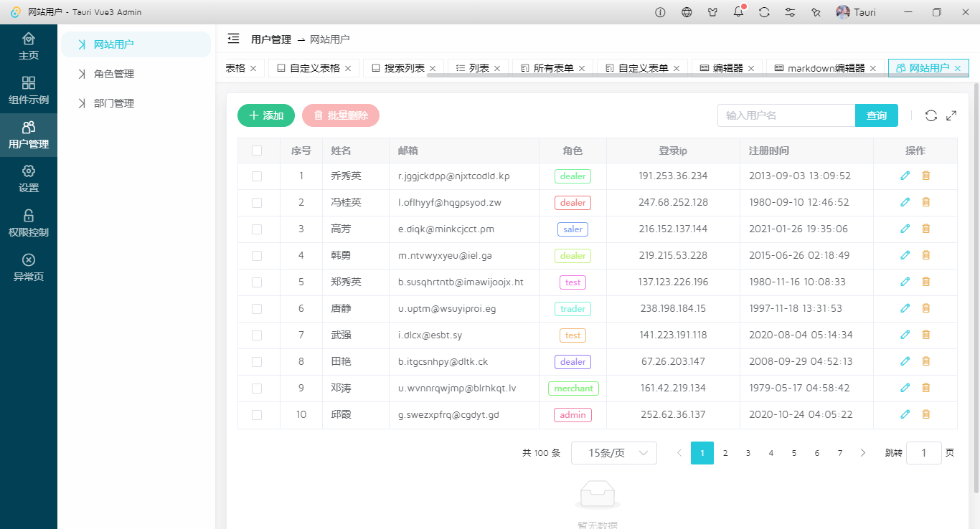980x529 pixels.
Task: Open 组件示例 in the sidebar
Action: click(x=29, y=91)
